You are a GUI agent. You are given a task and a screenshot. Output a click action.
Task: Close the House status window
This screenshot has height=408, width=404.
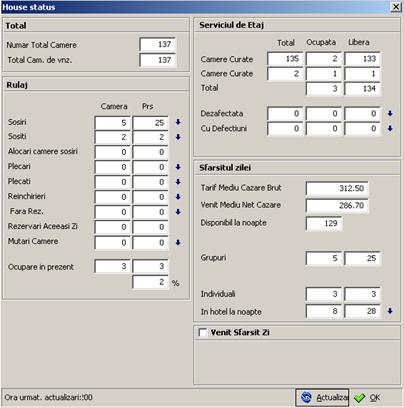(x=395, y=7)
